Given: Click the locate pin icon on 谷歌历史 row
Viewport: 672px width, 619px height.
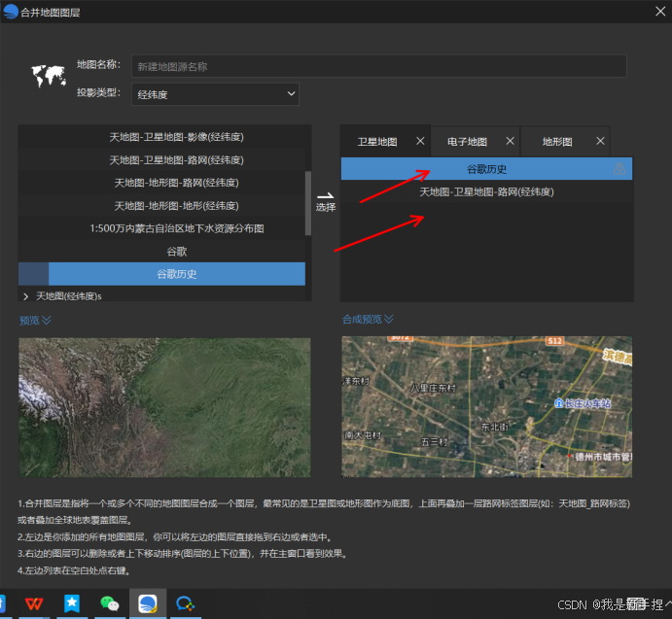Looking at the screenshot, I should [x=619, y=169].
